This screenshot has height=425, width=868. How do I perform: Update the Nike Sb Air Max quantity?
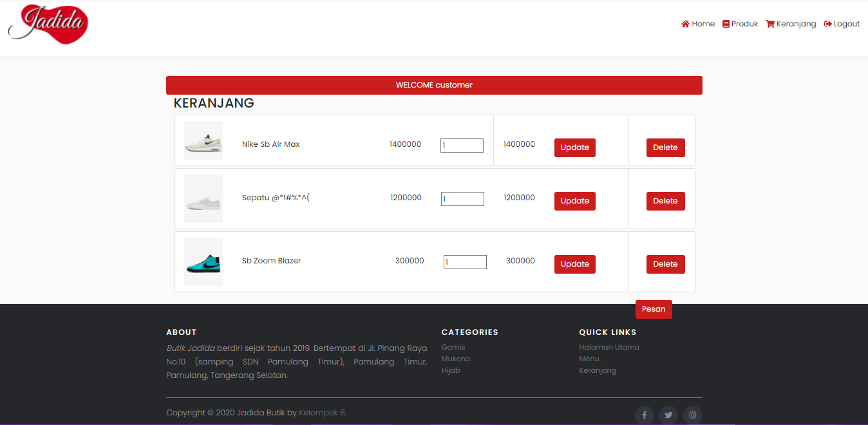[x=574, y=147]
